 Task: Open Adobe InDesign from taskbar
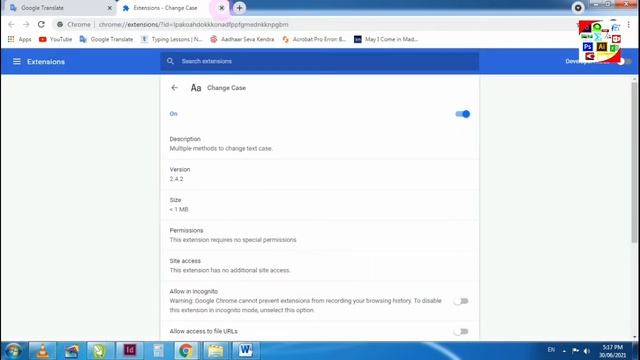click(x=129, y=351)
